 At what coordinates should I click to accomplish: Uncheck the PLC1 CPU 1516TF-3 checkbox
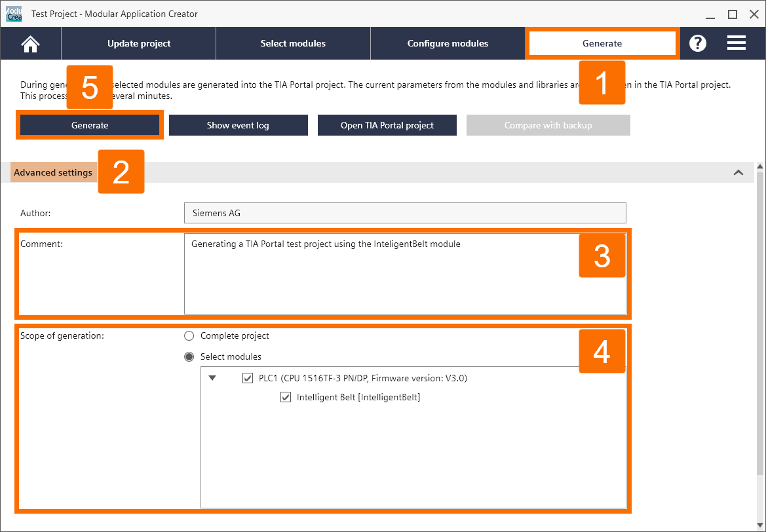tap(248, 378)
